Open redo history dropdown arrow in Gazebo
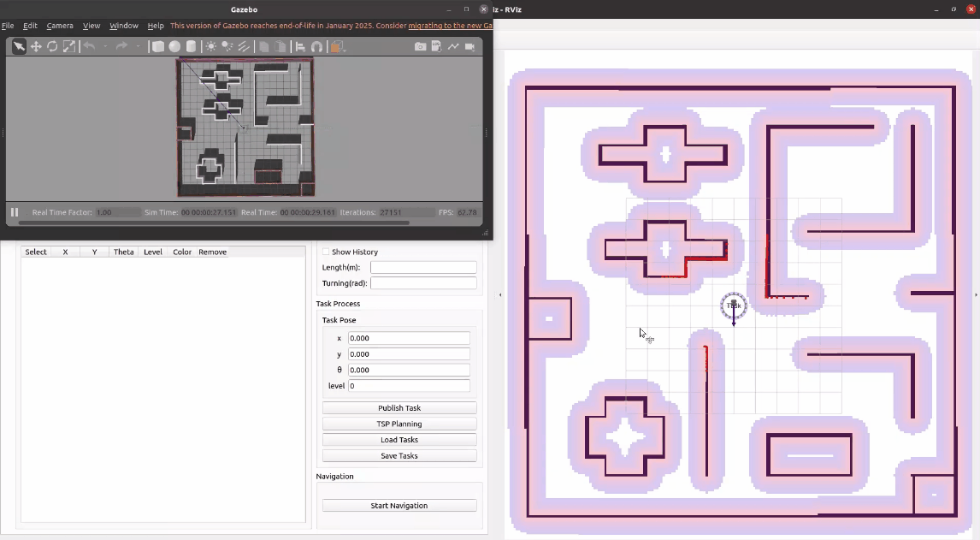Image resolution: width=980 pixels, height=540 pixels. (138, 46)
